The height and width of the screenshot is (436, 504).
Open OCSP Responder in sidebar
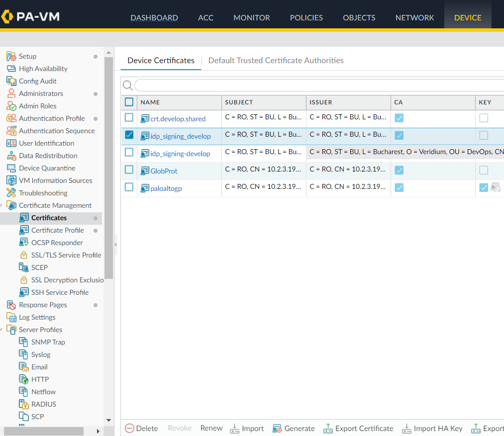(x=57, y=243)
